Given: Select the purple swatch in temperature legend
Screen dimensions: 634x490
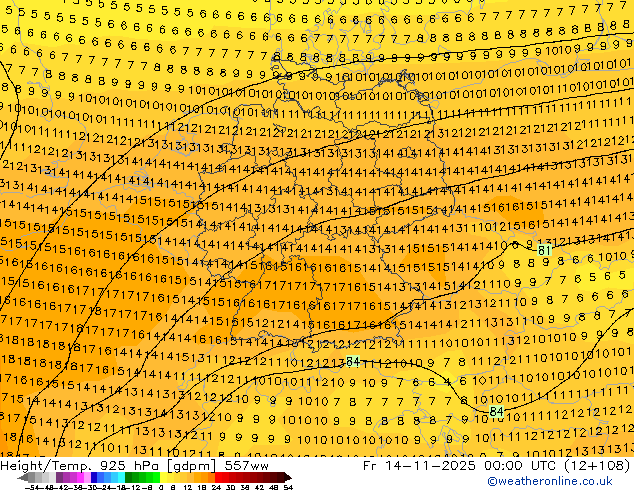Looking at the screenshot, I should pyautogui.click(x=59, y=477).
